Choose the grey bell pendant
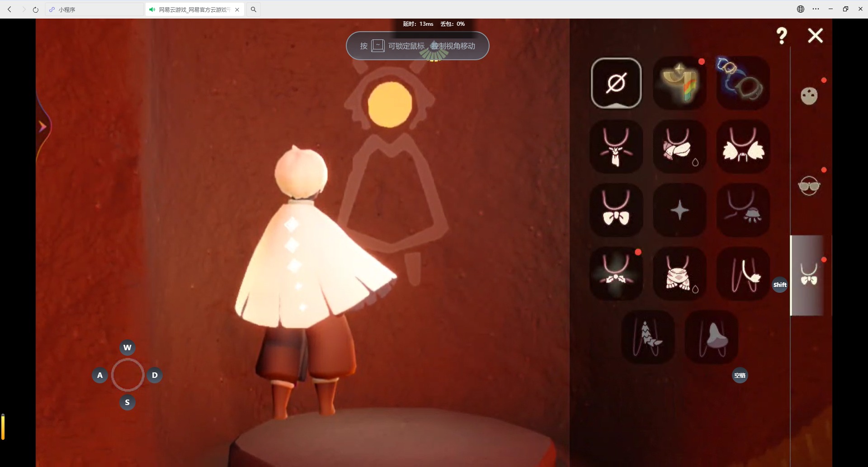 pos(711,337)
